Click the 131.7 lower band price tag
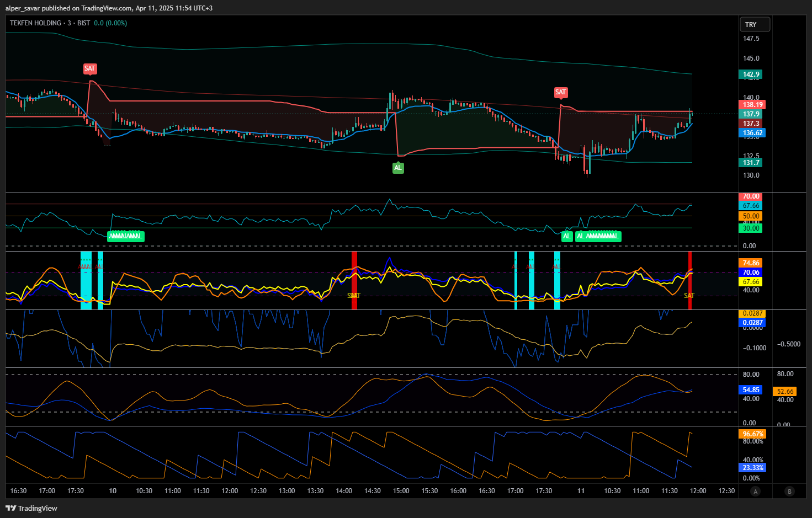Image resolution: width=812 pixels, height=518 pixels. click(x=751, y=163)
